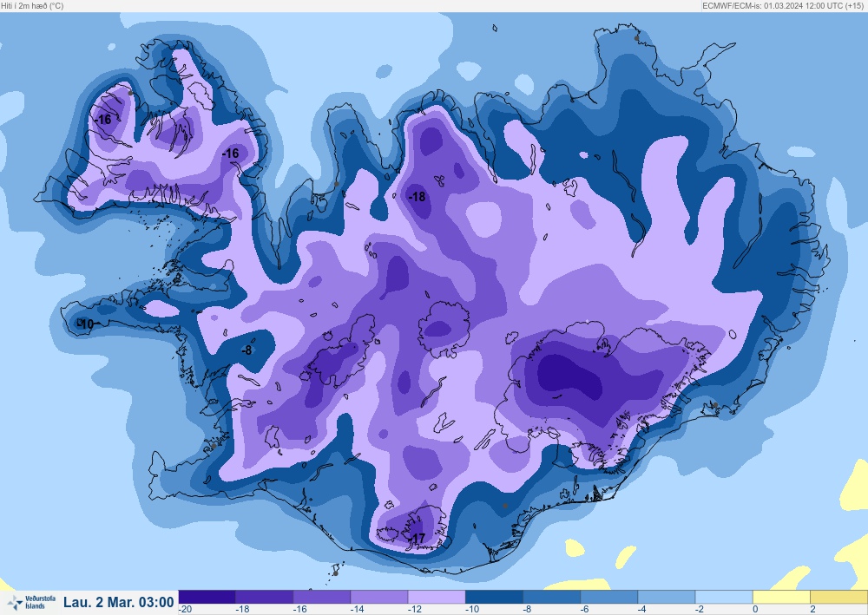868x615 pixels.
Task: Click the -10 label on Snæfellsnes peninsula tip
Action: coord(86,324)
